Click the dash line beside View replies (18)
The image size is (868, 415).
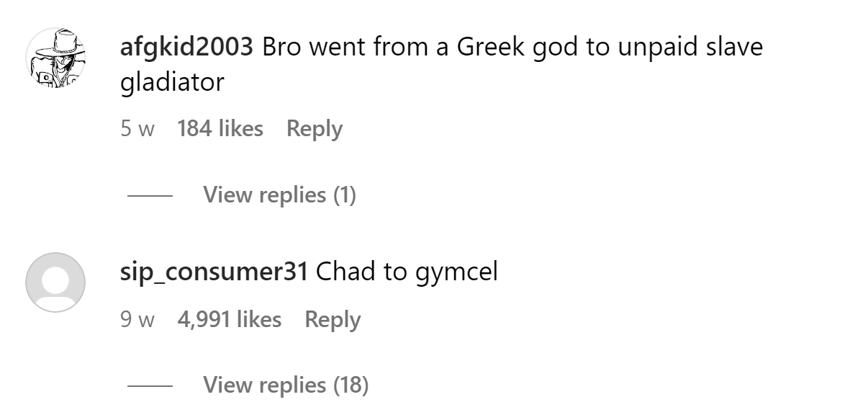(x=150, y=385)
